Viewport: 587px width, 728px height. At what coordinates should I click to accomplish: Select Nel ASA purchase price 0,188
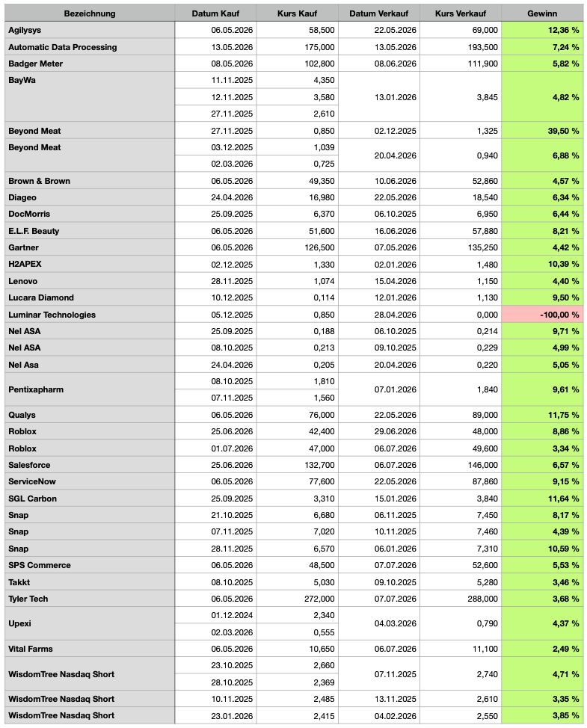point(297,331)
